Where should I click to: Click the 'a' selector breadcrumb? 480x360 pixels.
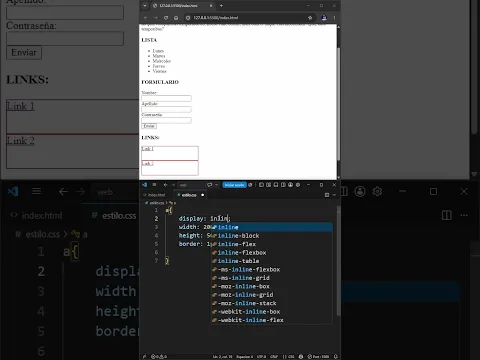(173, 203)
